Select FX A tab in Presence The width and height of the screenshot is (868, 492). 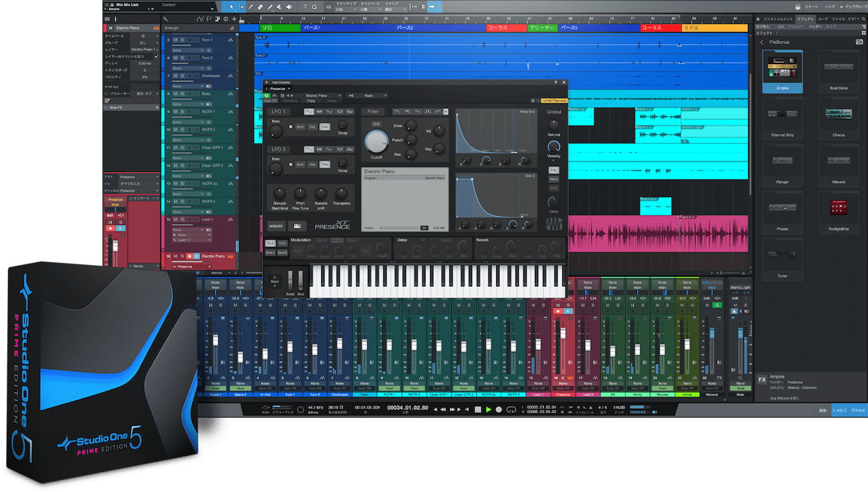click(x=270, y=243)
